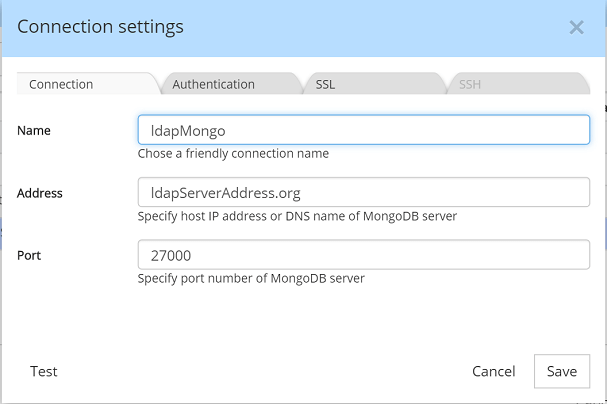Viewport: 607px width, 404px height.
Task: Cancel the connection settings changes
Action: pos(493,371)
